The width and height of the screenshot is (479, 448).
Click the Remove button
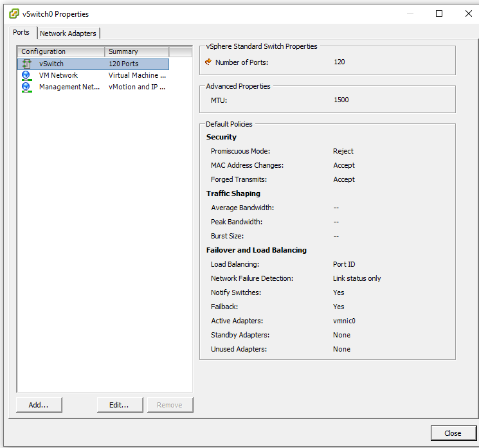coord(170,405)
